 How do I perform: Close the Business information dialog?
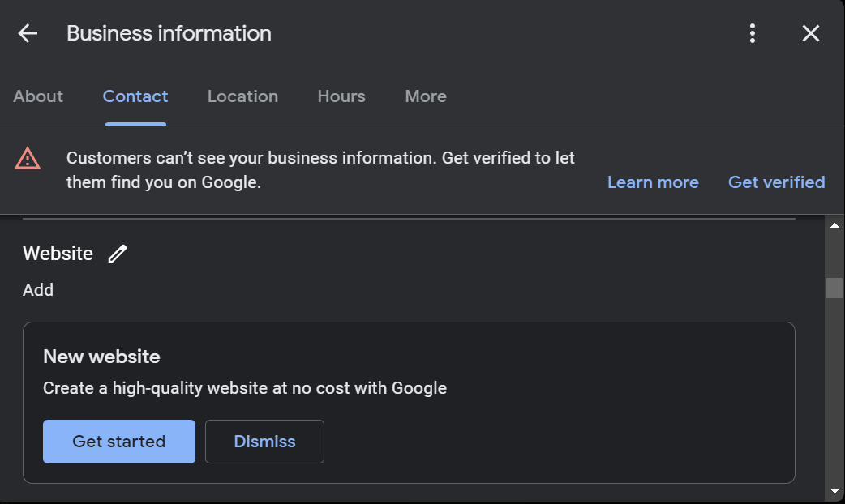point(810,33)
